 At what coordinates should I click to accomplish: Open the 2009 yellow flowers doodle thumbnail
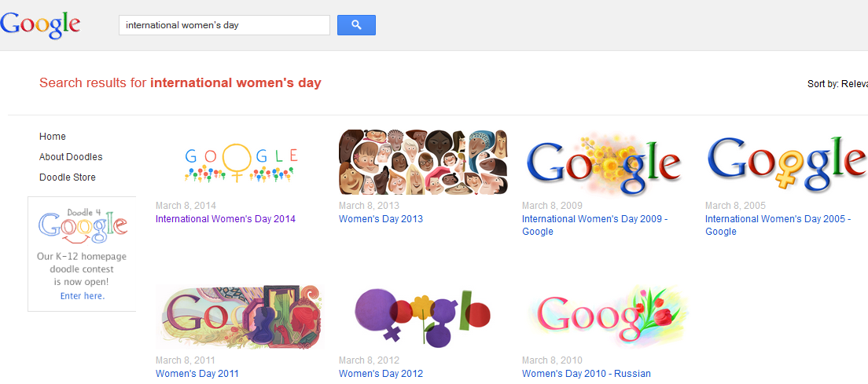(604, 163)
